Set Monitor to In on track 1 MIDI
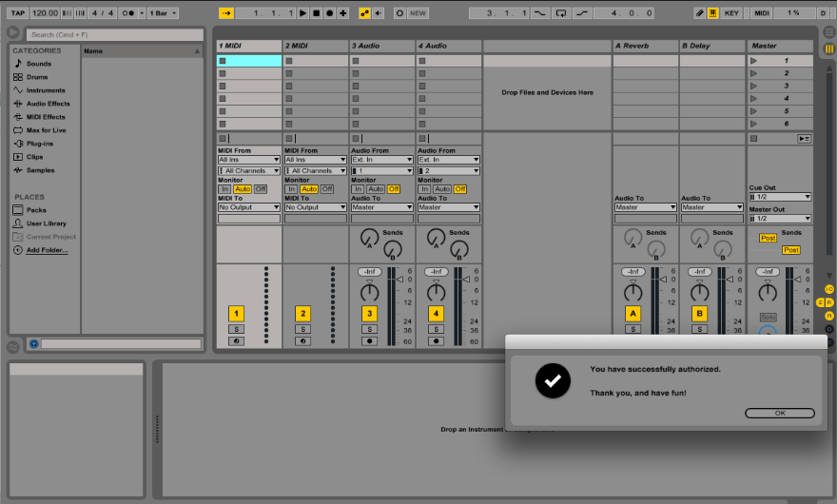This screenshot has height=504, width=837. (x=224, y=189)
